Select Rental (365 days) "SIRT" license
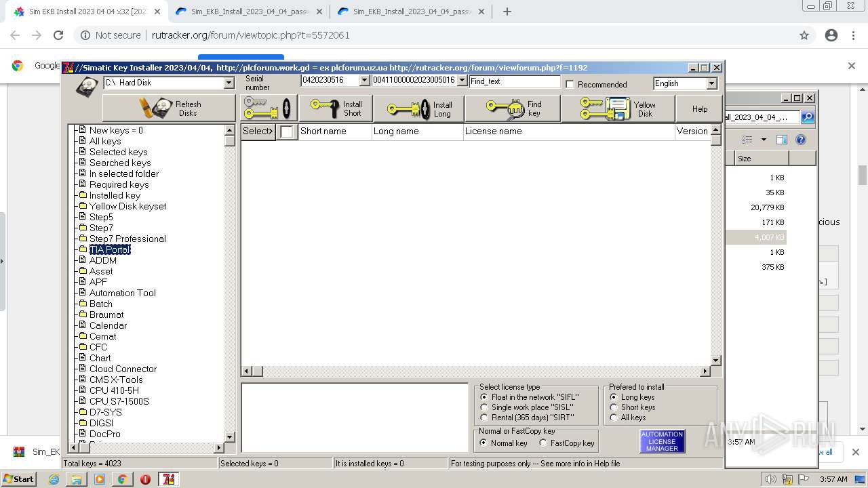Screen dimensions: 868x488 click(484, 418)
